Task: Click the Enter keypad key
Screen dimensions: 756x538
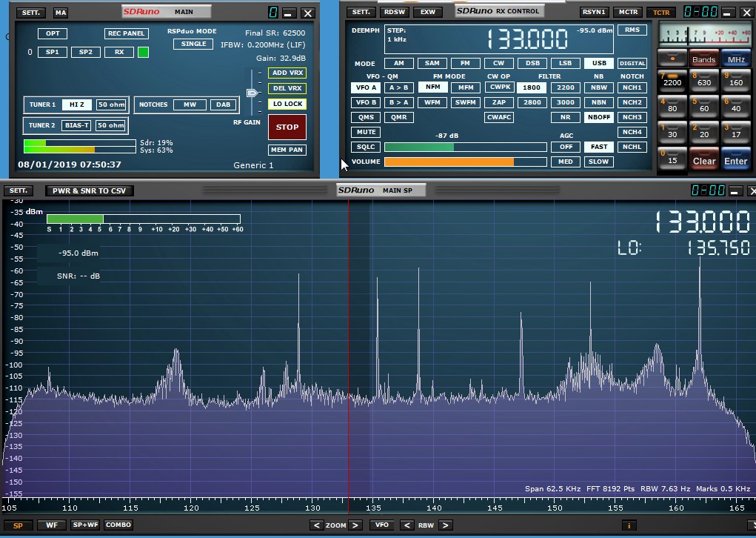Action: [x=736, y=159]
